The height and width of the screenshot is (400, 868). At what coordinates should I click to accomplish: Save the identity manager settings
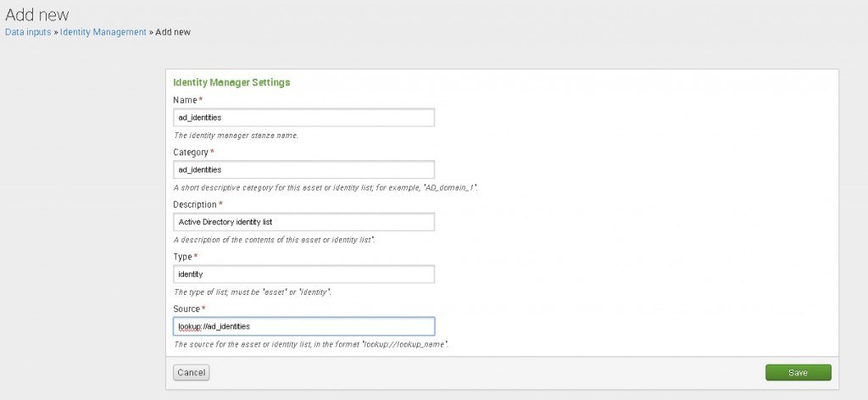pyautogui.click(x=798, y=373)
